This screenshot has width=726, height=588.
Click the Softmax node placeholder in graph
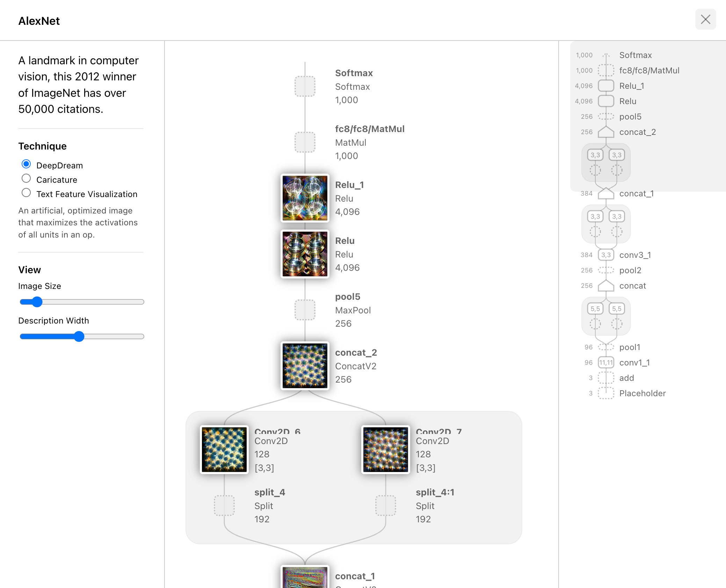point(305,86)
